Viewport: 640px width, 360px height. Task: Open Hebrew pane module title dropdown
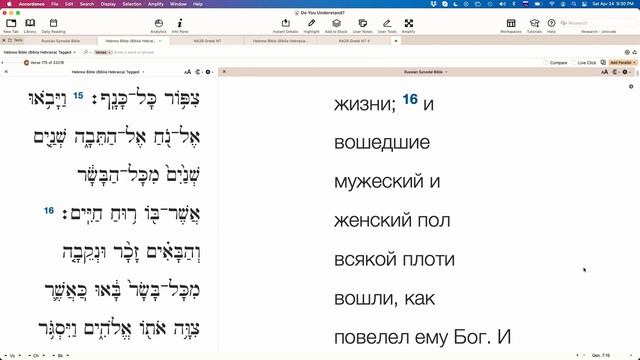[x=108, y=72]
